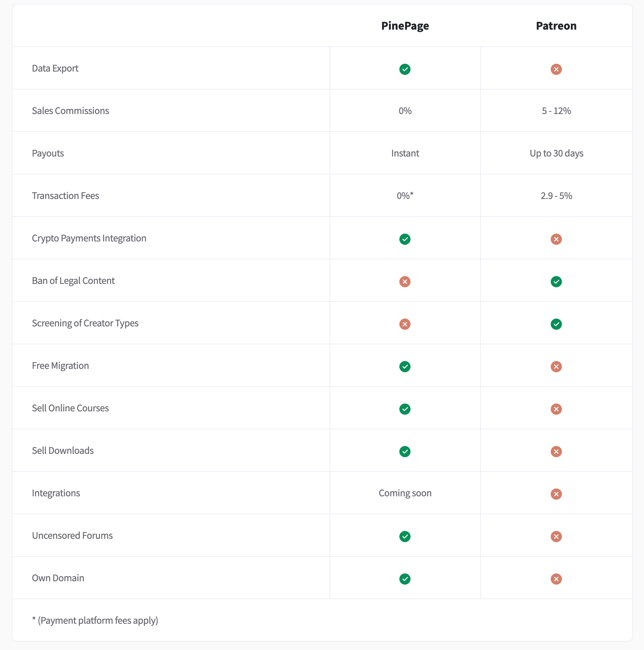Click the Instant payouts value
644x650 pixels.
(x=405, y=153)
